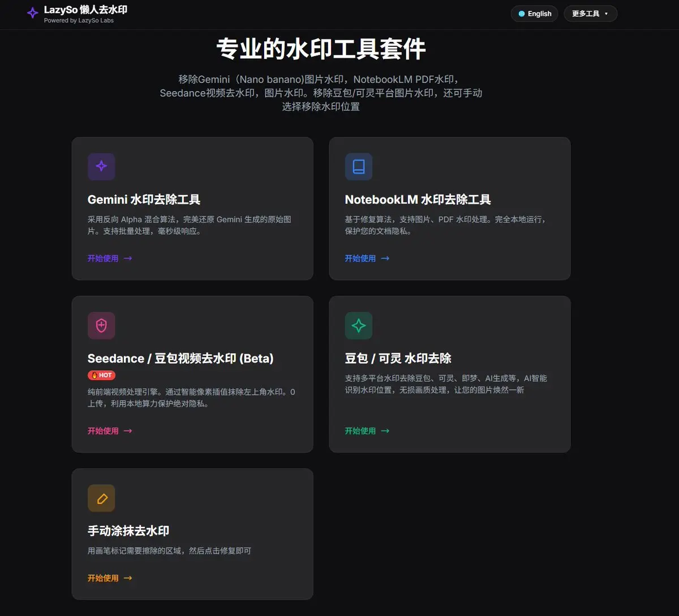
Task: Click the red HOT badge
Action: pyautogui.click(x=102, y=375)
